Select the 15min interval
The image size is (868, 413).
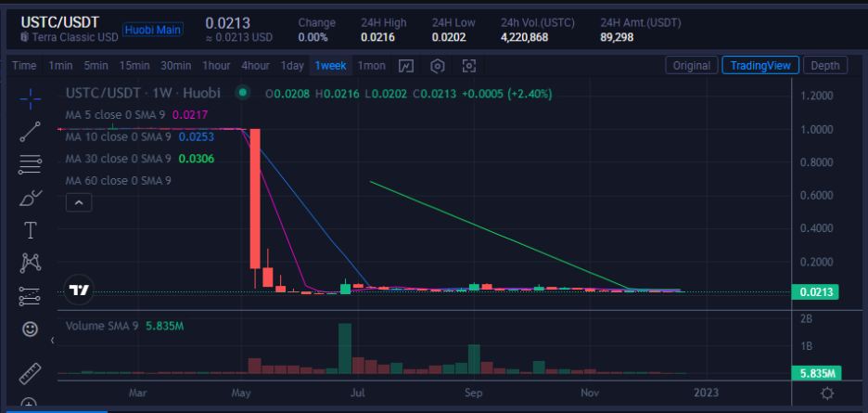[134, 65]
